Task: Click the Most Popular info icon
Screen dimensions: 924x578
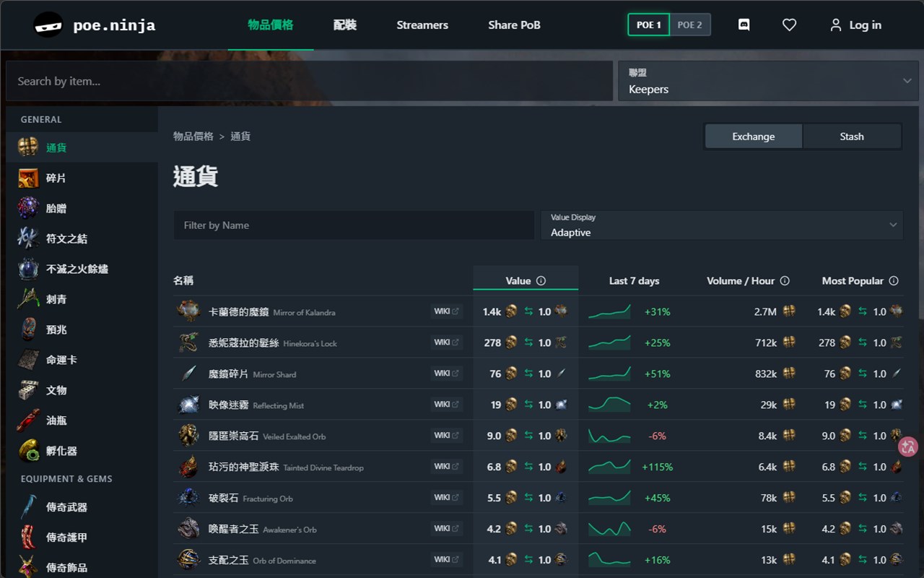Action: (x=894, y=281)
